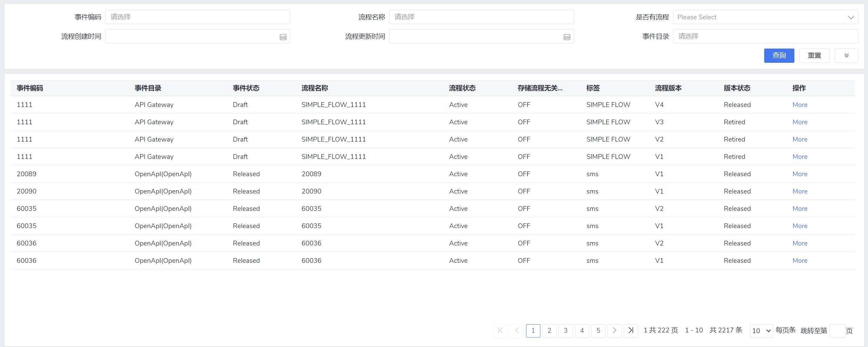
Task: Open the 流程创建时间 calendar picker icon
Action: (x=283, y=37)
